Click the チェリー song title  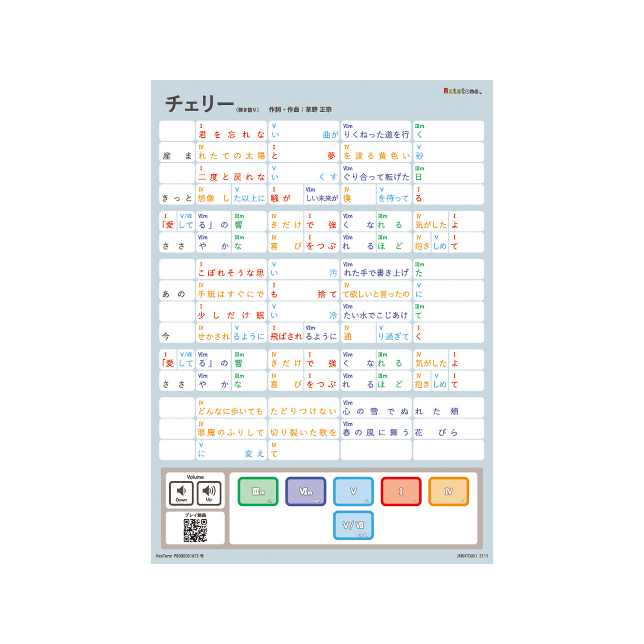199,104
